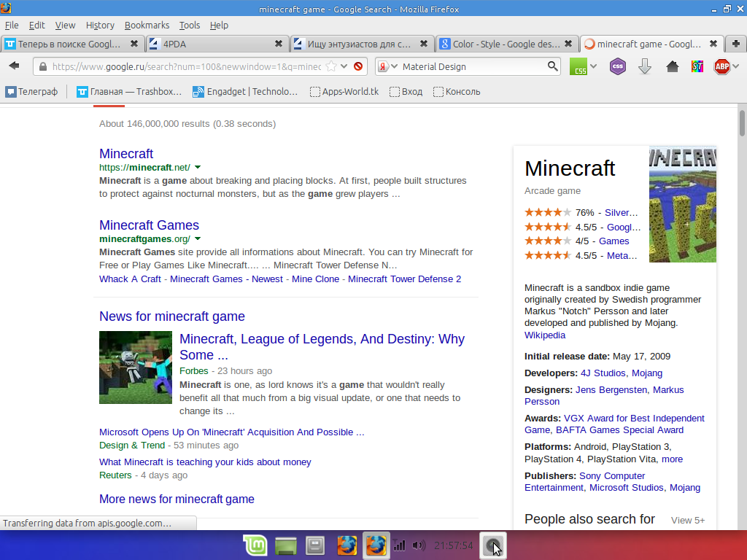Image resolution: width=747 pixels, height=560 pixels.
Task: Switch to the Color - Style tab
Action: click(507, 44)
